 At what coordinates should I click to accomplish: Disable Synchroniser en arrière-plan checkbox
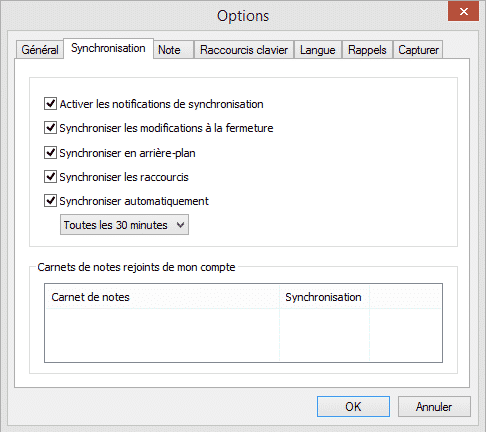[50, 153]
